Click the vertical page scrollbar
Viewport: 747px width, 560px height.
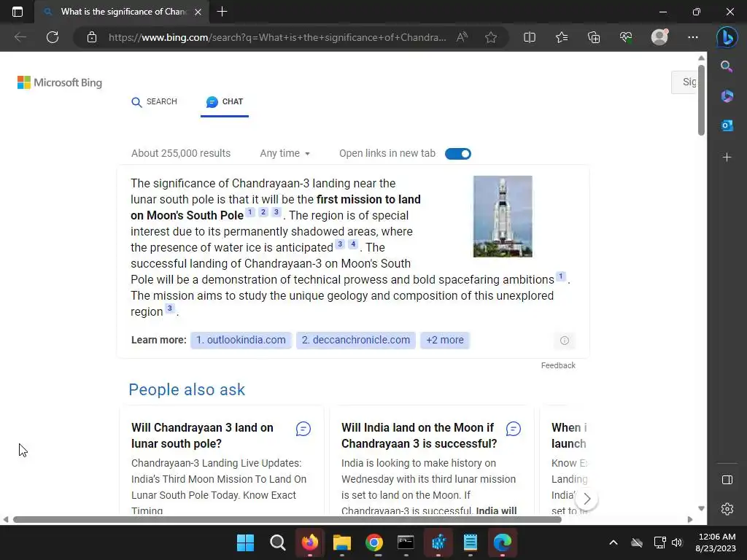click(701, 100)
